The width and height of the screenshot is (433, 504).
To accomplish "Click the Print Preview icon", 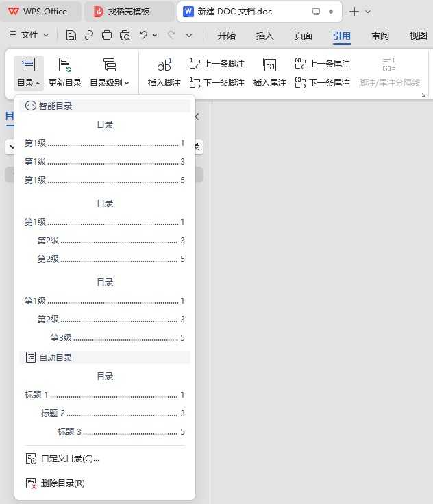I will (125, 35).
